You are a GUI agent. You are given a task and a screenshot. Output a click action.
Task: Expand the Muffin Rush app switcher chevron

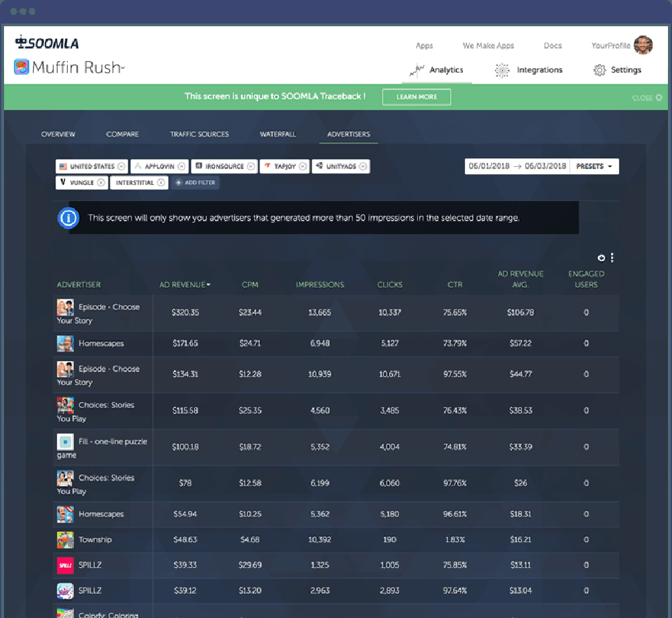(122, 69)
